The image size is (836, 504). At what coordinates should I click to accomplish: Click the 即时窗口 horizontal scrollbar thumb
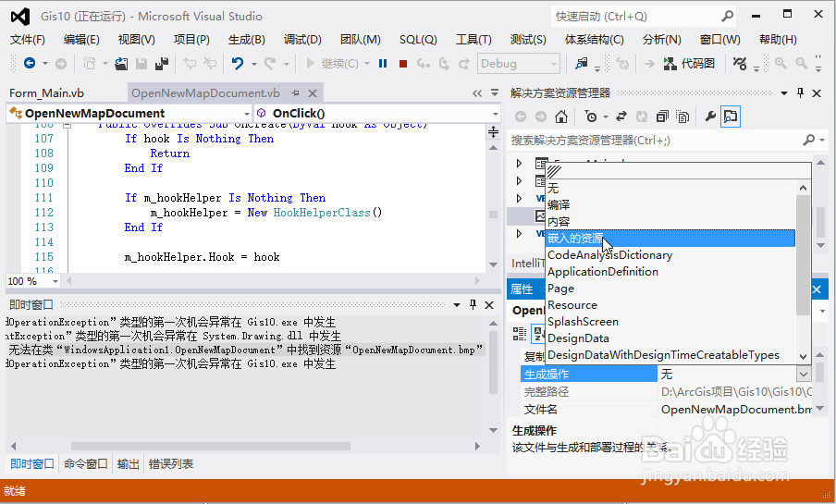[x=211, y=446]
